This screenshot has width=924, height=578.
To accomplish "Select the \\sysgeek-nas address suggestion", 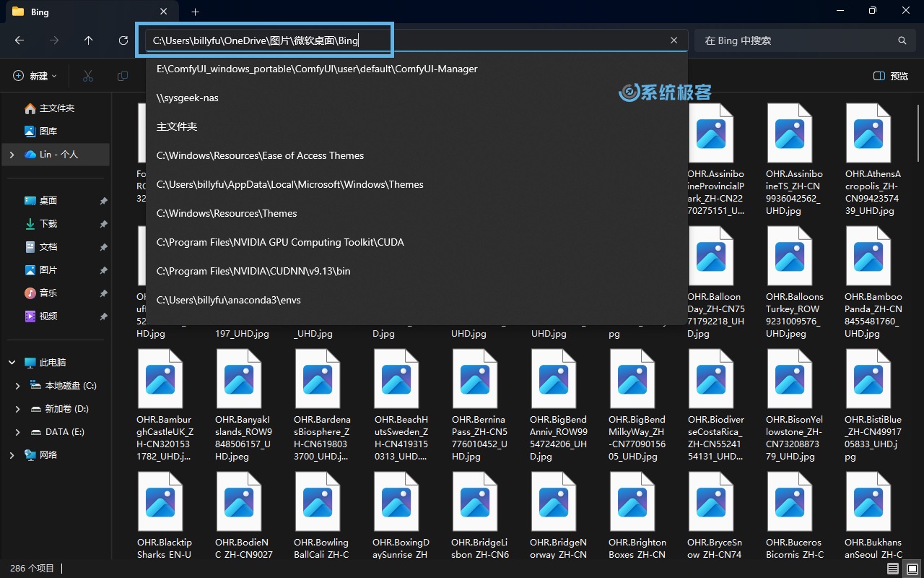I will (188, 98).
